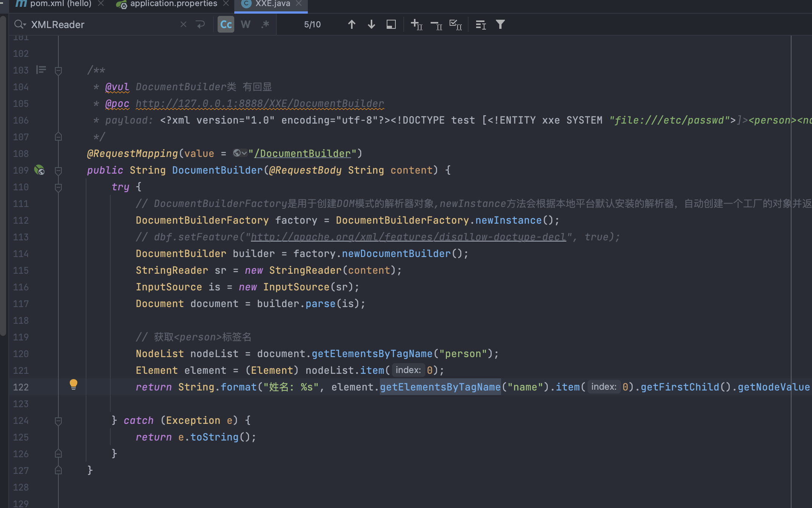Collapse DocumentBuilder method fold at line 109
The image size is (812, 508).
(58, 171)
